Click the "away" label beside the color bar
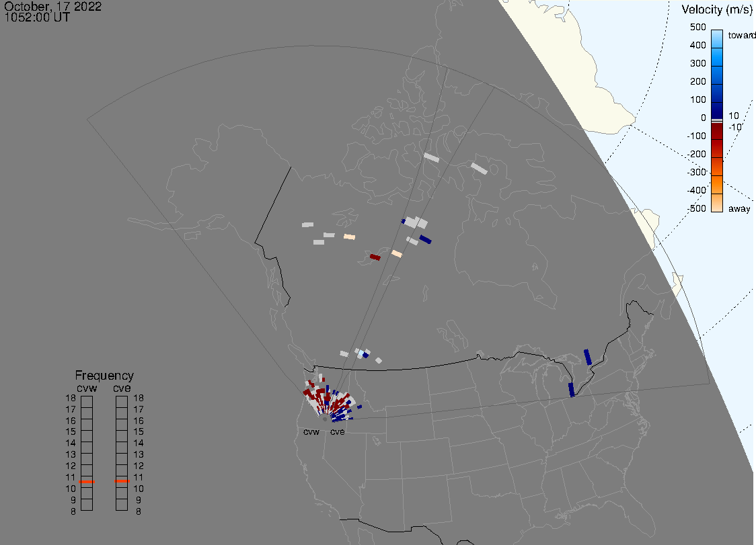 (739, 208)
